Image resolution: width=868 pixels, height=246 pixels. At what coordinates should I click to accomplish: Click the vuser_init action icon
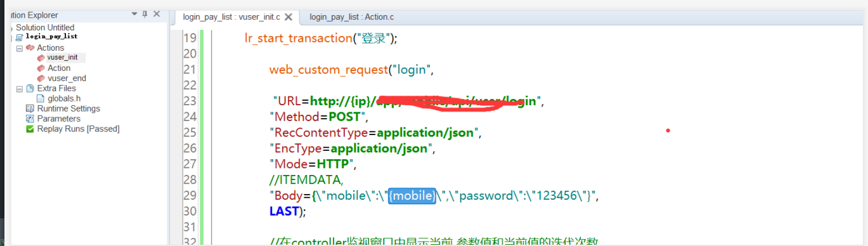pyautogui.click(x=41, y=58)
